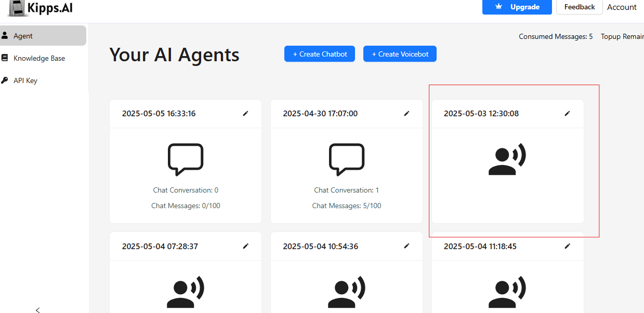Open the Account link in header

(622, 7)
